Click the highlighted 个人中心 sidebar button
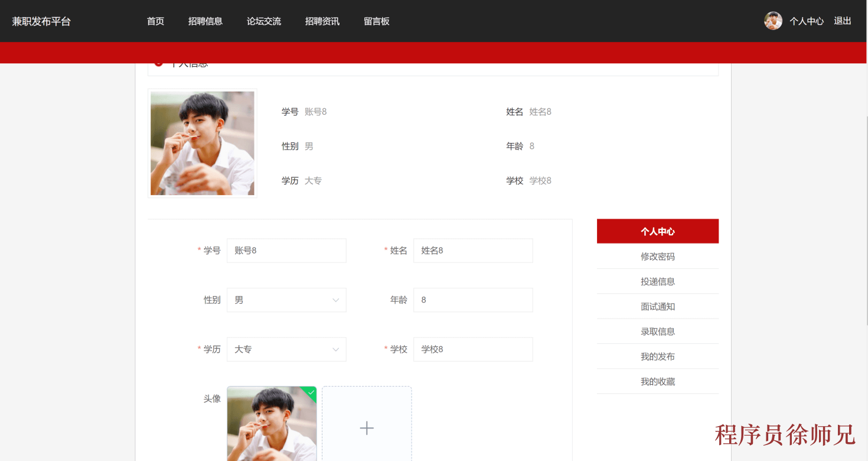Screen dimensions: 868x461 pos(657,231)
